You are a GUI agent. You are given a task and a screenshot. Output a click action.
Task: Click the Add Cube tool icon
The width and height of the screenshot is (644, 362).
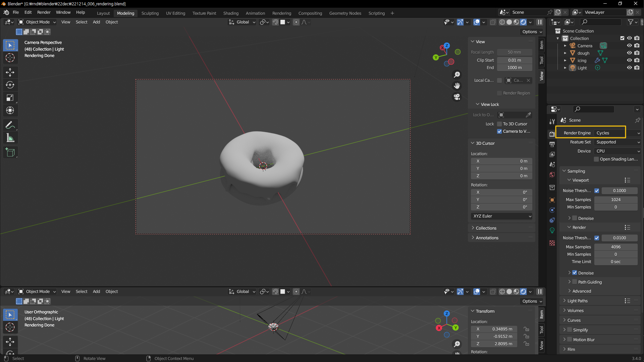[x=10, y=153]
